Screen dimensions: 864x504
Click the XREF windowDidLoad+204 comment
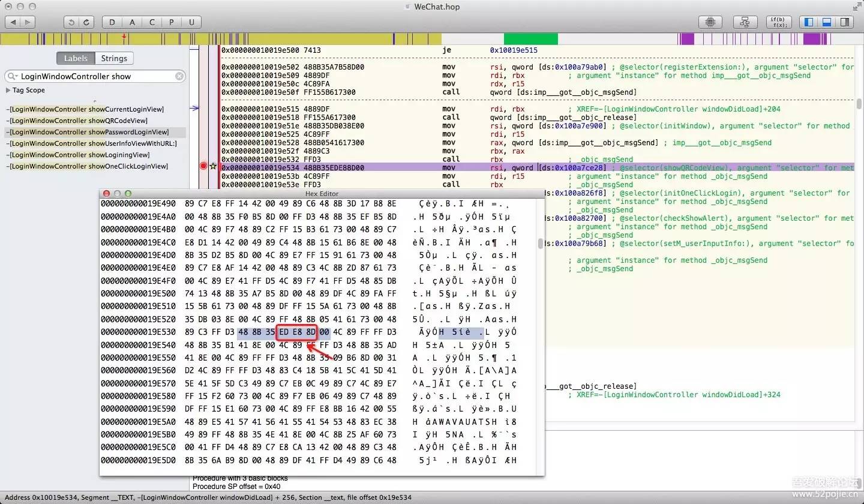(x=674, y=109)
